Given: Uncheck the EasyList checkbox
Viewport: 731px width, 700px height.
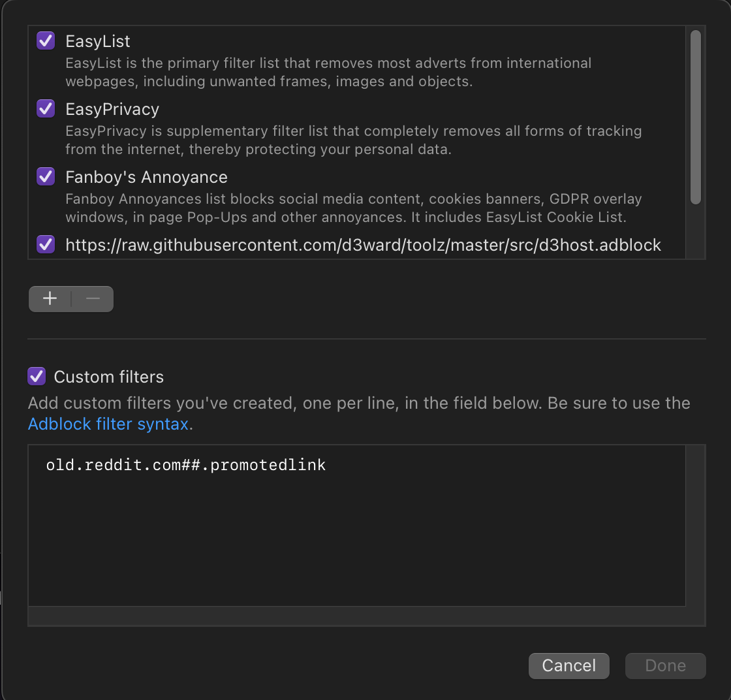Looking at the screenshot, I should (46, 41).
